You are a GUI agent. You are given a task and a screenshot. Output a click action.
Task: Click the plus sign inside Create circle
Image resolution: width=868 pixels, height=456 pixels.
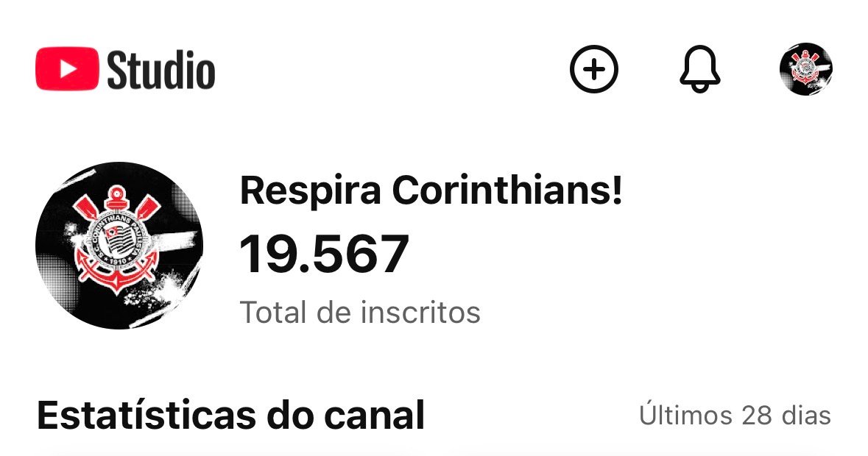pyautogui.click(x=594, y=69)
